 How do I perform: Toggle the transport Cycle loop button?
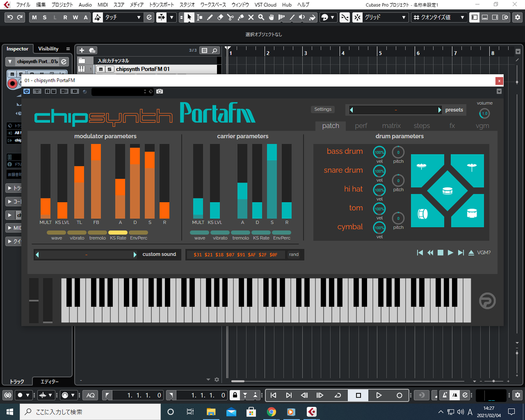(338, 395)
